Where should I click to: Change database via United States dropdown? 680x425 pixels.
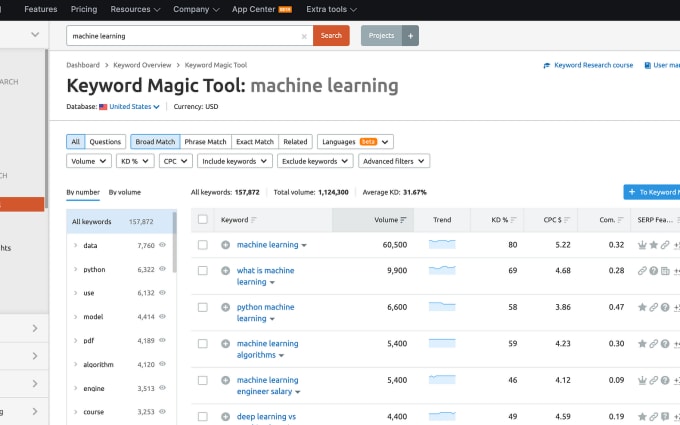[x=134, y=107]
